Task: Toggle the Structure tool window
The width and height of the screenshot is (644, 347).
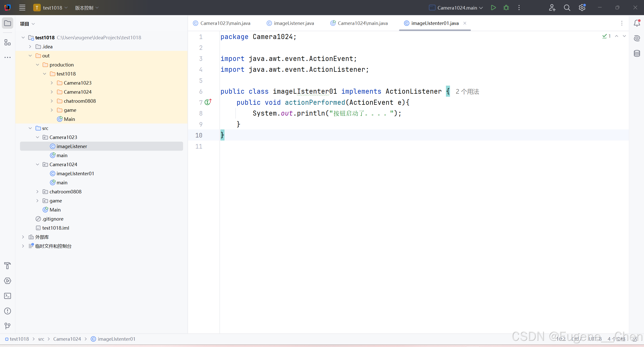Action: [8, 43]
